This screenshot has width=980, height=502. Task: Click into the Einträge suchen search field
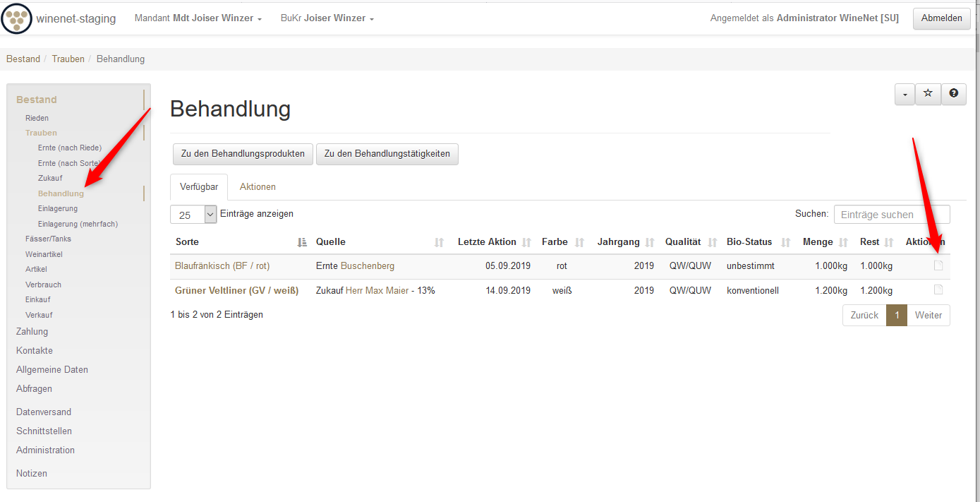(x=891, y=215)
